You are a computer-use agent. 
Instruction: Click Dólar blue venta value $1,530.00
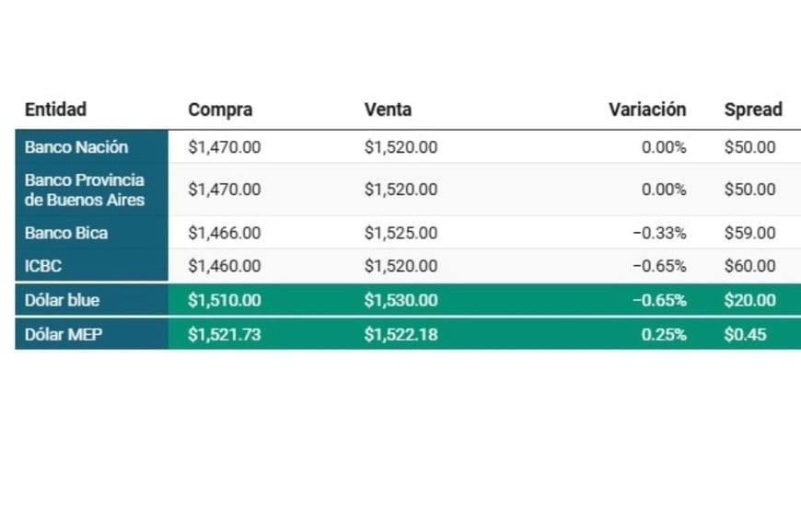tap(401, 300)
